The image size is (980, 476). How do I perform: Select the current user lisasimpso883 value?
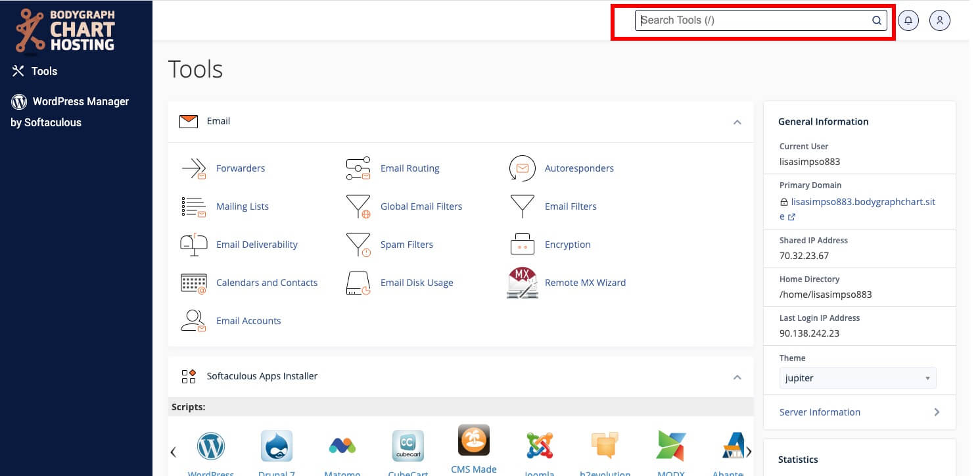pos(810,162)
